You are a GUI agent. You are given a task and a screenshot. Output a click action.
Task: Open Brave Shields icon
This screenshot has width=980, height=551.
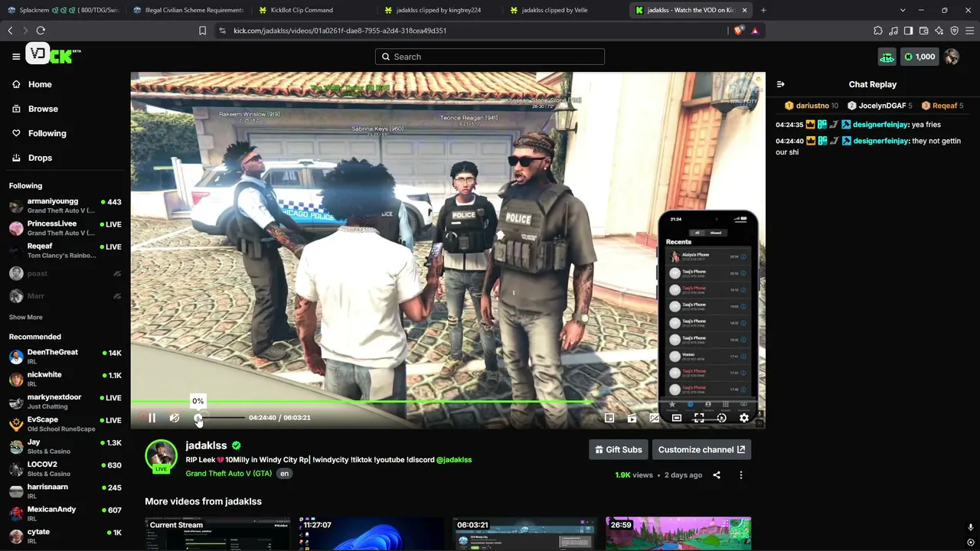click(x=738, y=31)
